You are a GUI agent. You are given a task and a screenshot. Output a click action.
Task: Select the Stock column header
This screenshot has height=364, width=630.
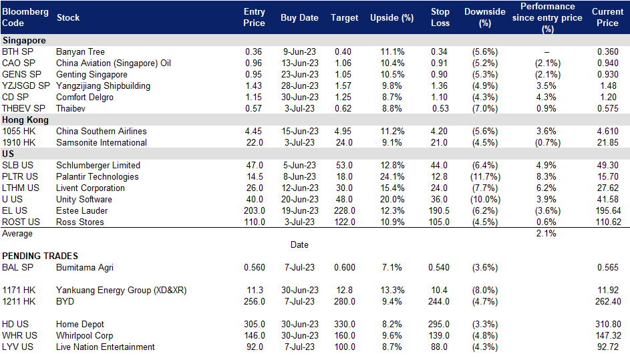tap(68, 17)
